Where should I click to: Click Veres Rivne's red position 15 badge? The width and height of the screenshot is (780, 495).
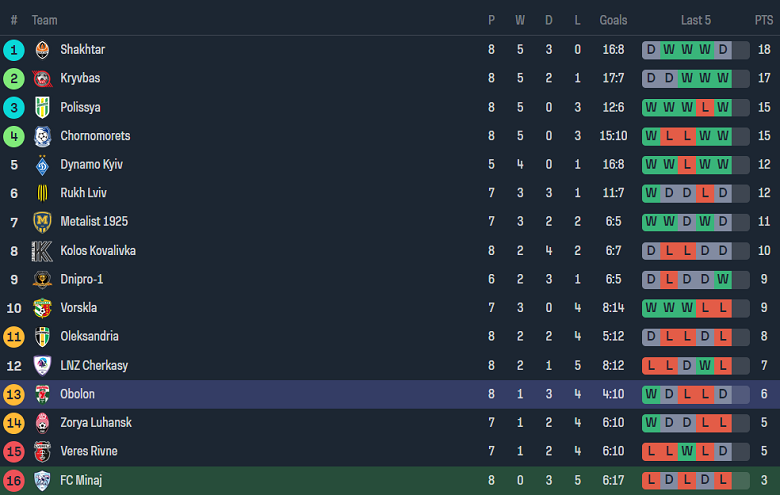coord(14,452)
